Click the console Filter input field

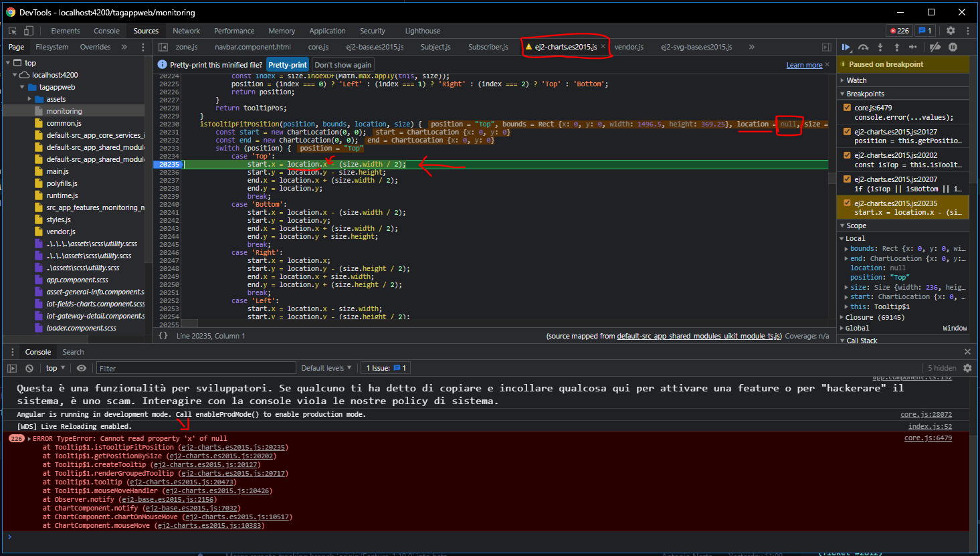[x=195, y=368]
